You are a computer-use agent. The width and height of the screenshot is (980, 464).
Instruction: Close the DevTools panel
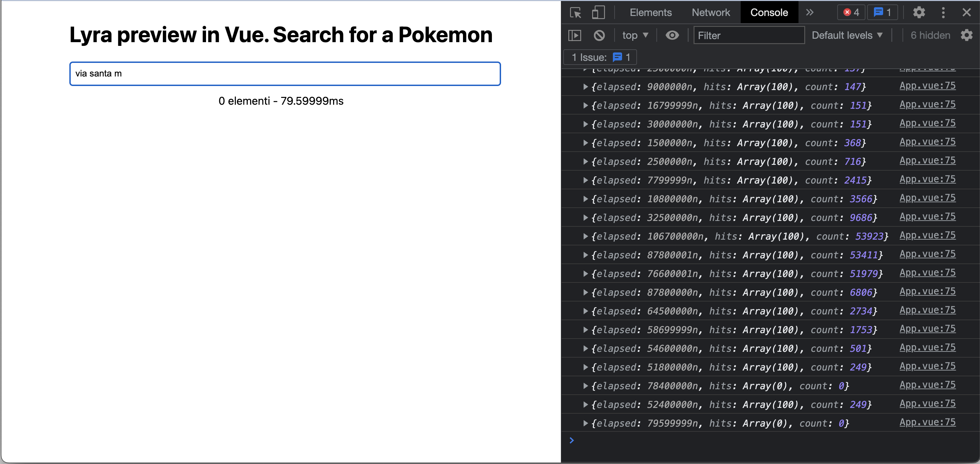[x=967, y=12]
